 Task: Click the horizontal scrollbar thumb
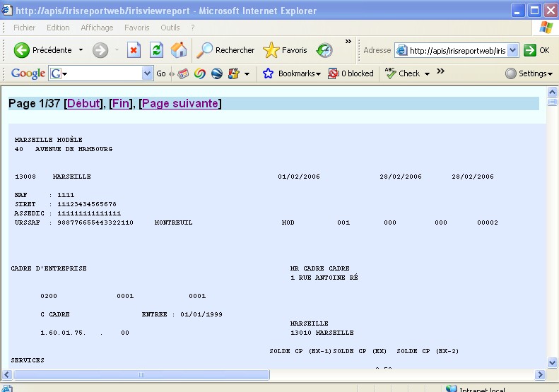[141, 375]
